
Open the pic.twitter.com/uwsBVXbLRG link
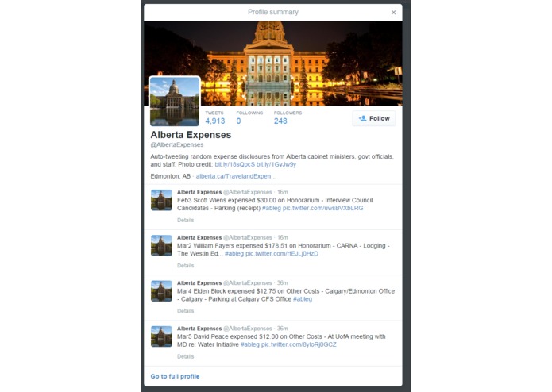[322, 208]
